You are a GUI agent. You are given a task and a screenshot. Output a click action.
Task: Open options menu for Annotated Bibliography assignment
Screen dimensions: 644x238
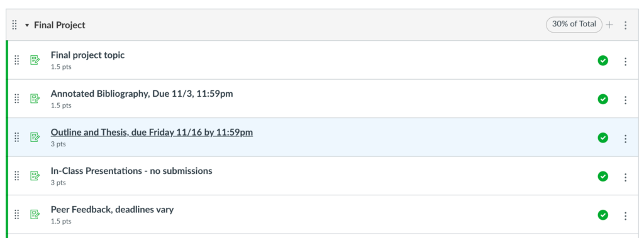click(x=626, y=100)
